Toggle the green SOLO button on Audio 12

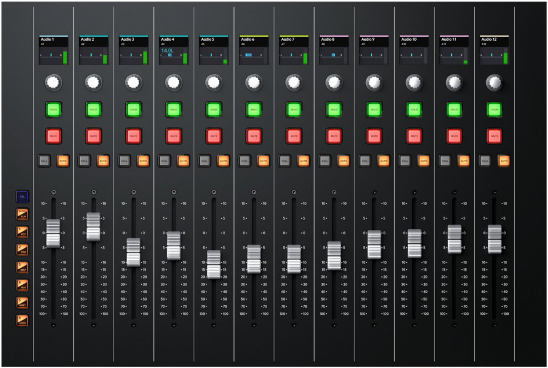click(x=494, y=110)
